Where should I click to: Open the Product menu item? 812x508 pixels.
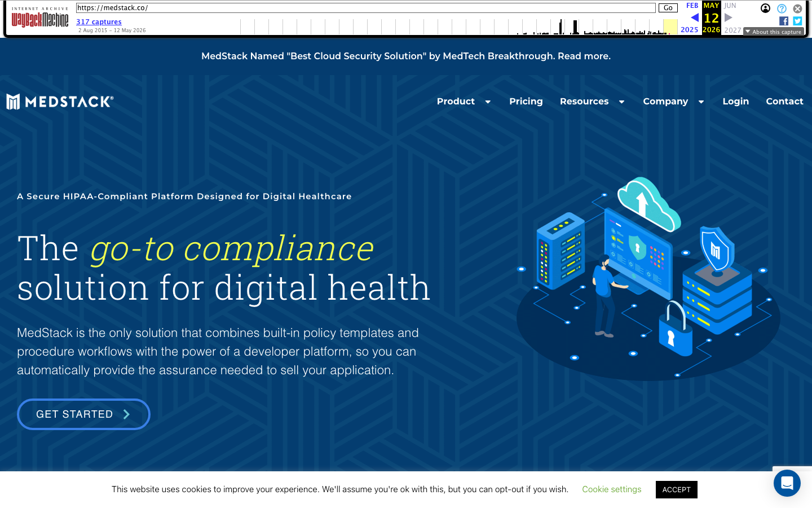[456, 102]
